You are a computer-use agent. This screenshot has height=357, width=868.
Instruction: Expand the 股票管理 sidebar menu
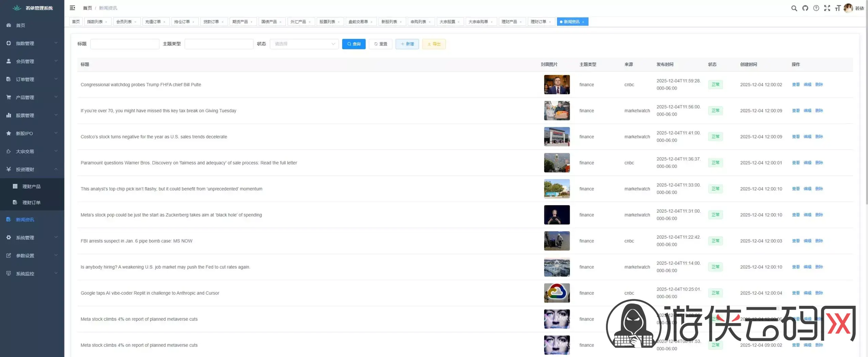(x=32, y=115)
